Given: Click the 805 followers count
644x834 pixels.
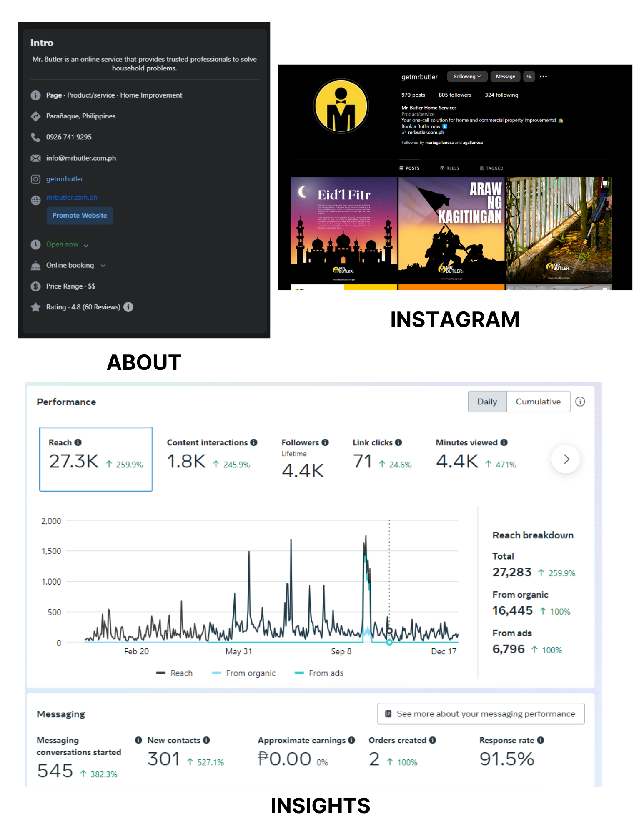Looking at the screenshot, I should pos(455,95).
